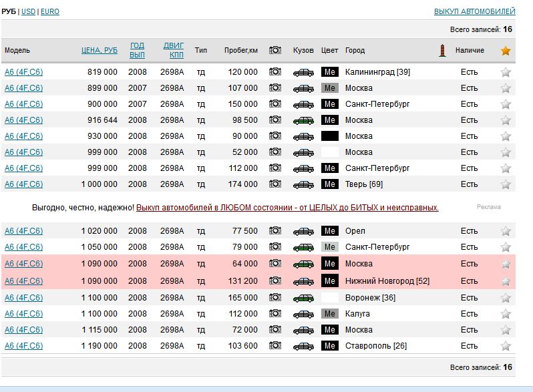
Task: Click the solid black color swatch in the 930 000 row
Action: 330,136
